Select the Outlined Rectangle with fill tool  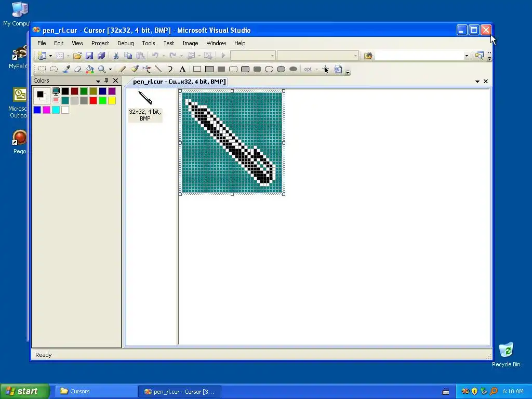point(209,69)
